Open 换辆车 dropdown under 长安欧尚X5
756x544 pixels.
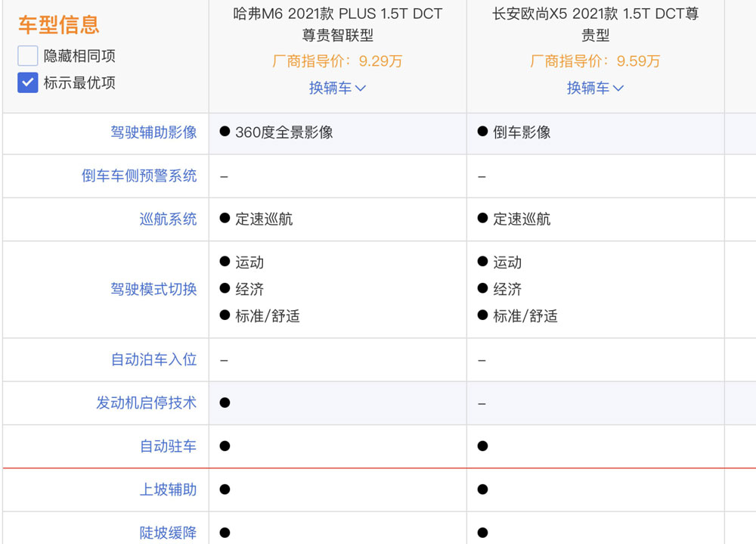pos(595,88)
